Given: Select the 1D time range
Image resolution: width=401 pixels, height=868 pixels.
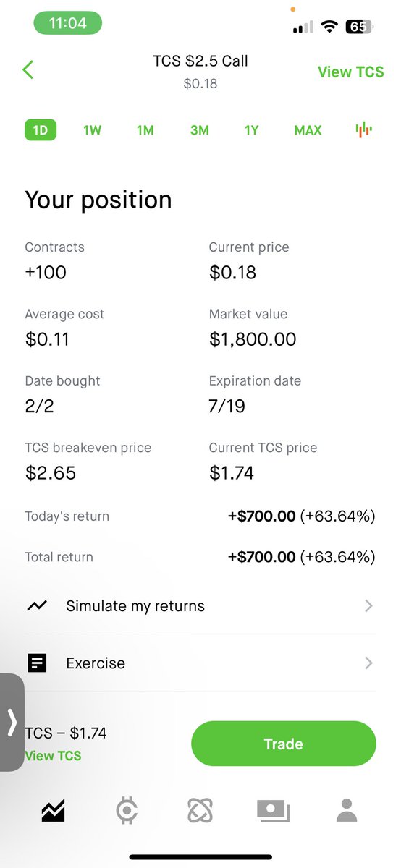Looking at the screenshot, I should pos(41,130).
